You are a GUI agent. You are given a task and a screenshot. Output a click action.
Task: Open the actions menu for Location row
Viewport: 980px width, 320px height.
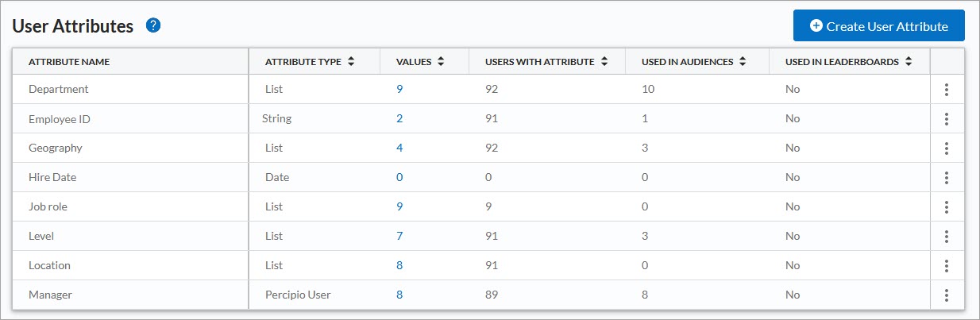(946, 266)
